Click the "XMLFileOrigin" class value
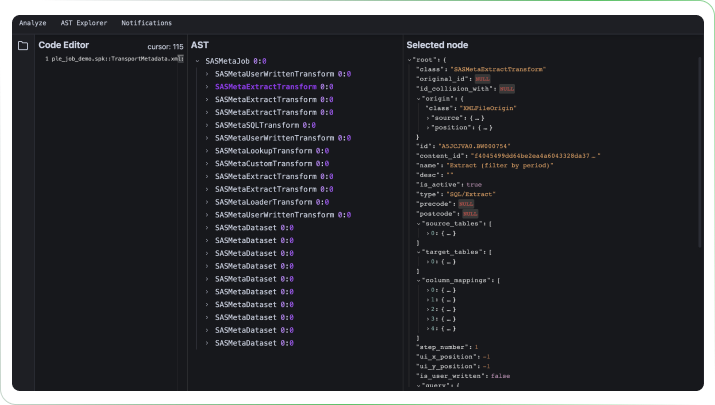 (x=487, y=108)
